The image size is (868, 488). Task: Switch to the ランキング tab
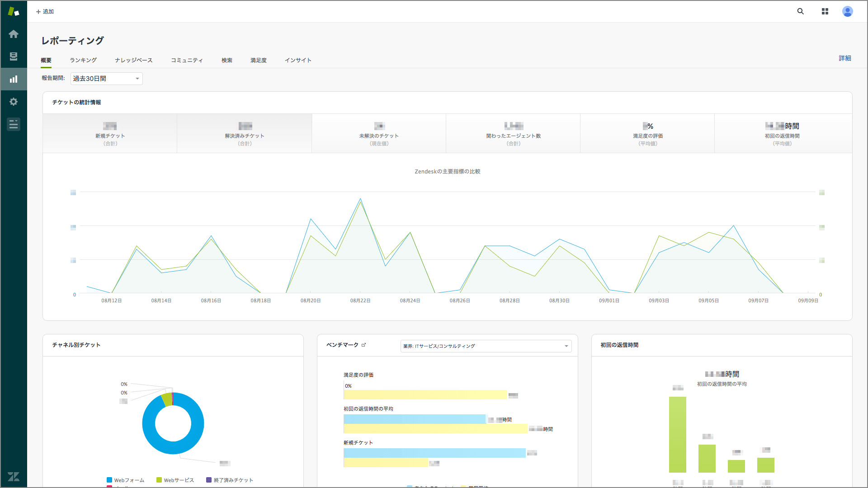pos(83,60)
